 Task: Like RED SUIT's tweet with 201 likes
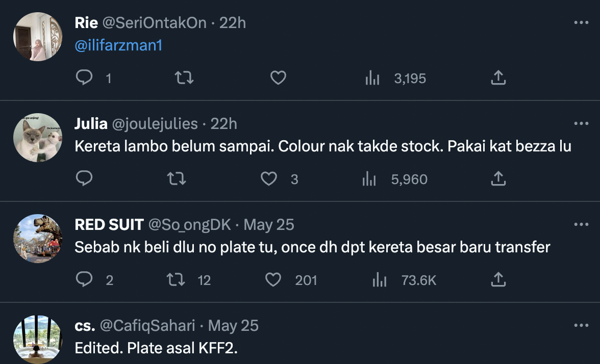274,280
